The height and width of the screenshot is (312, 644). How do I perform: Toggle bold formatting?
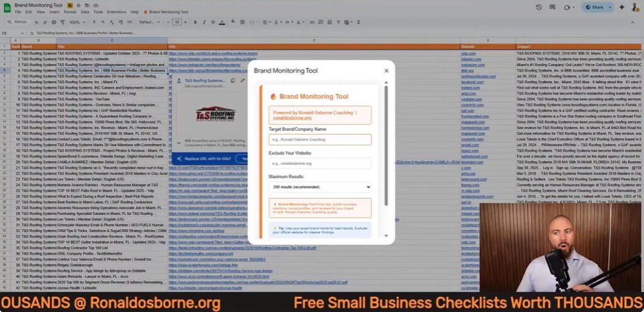195,22
